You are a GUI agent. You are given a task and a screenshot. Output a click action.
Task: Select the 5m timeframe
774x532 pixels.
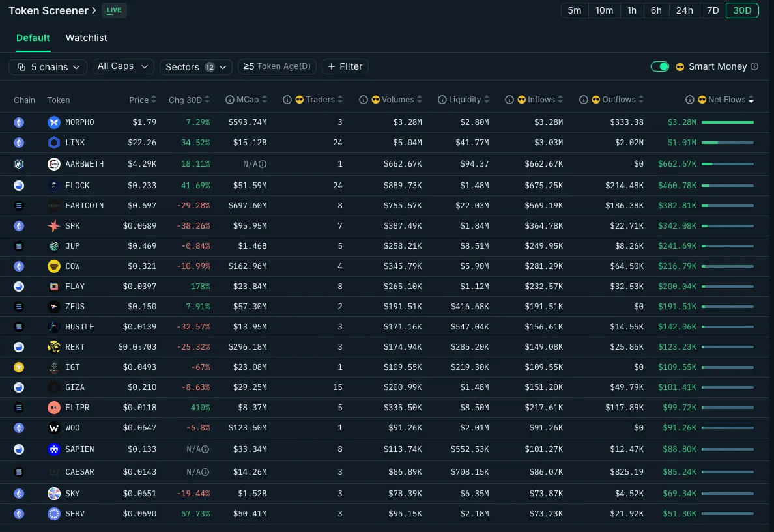point(575,10)
